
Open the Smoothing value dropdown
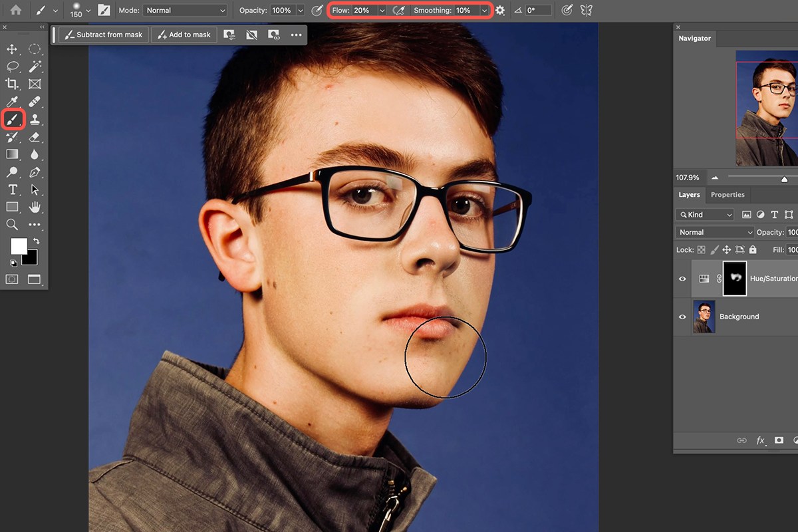click(x=484, y=11)
